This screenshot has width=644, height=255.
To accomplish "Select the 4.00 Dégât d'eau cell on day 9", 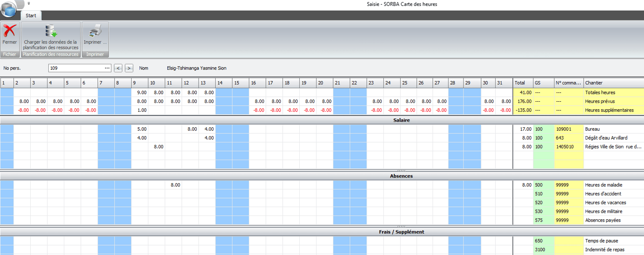I will point(140,138).
